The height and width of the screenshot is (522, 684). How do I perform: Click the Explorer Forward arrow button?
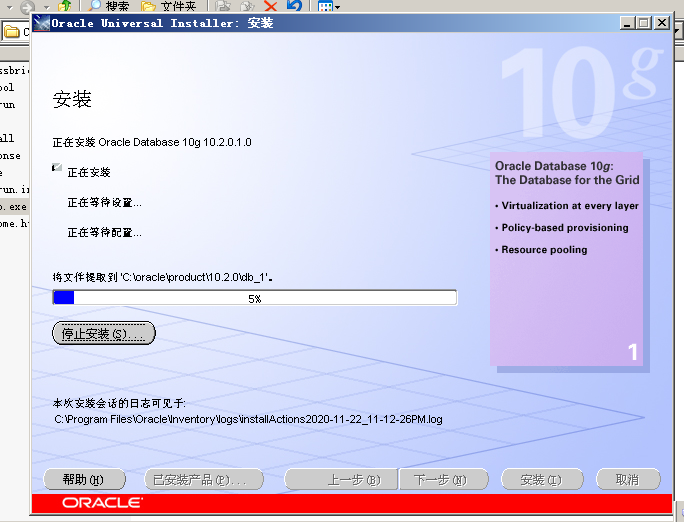tap(28, 7)
